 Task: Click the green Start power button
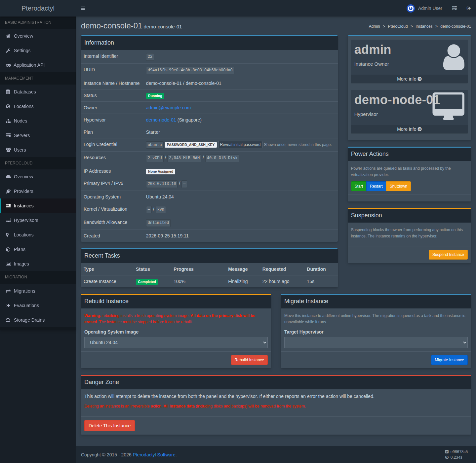pyautogui.click(x=359, y=186)
